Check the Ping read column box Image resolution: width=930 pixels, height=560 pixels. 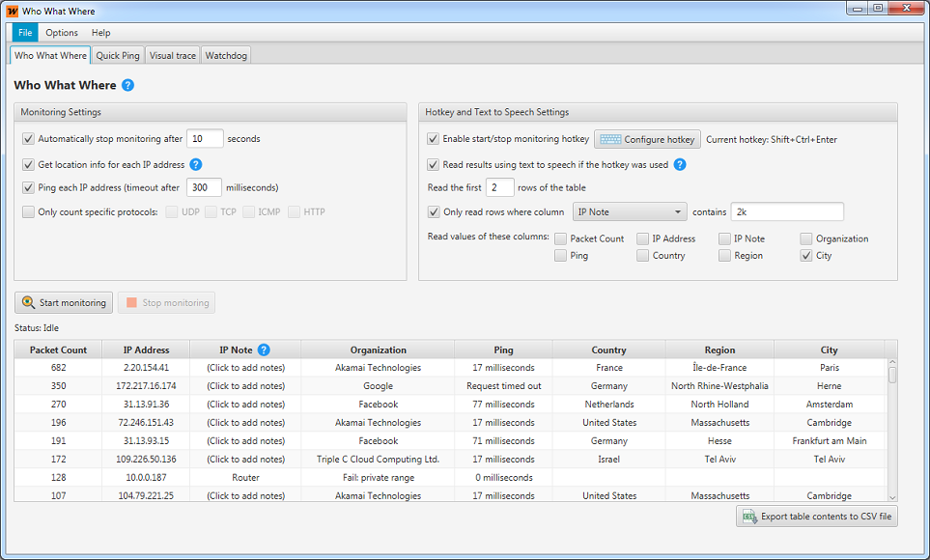click(x=560, y=256)
